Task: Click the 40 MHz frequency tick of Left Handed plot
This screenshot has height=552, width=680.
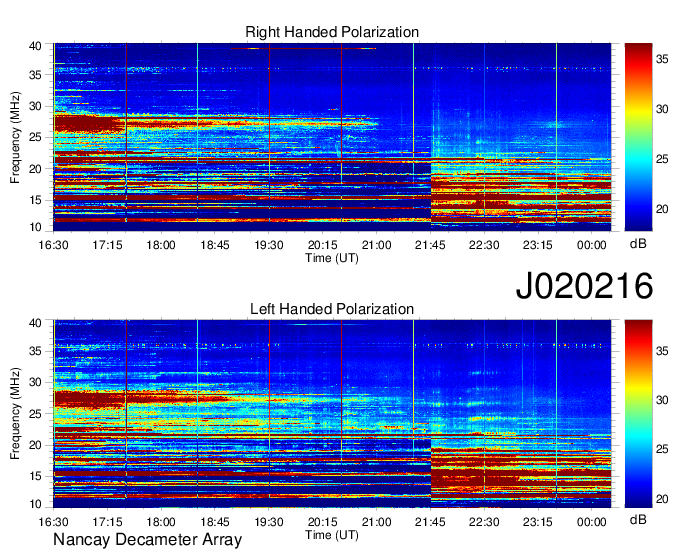Action: click(35, 323)
